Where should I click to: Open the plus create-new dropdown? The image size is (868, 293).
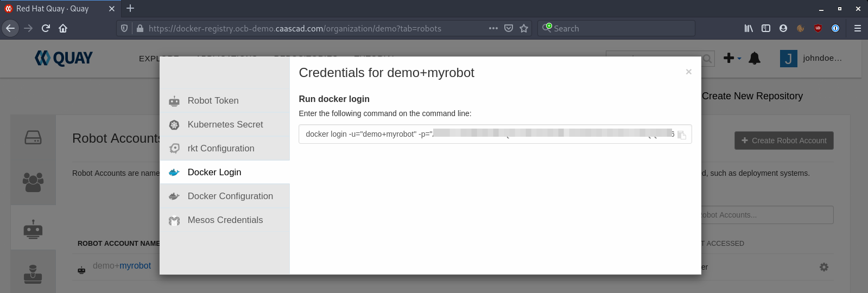tap(732, 58)
